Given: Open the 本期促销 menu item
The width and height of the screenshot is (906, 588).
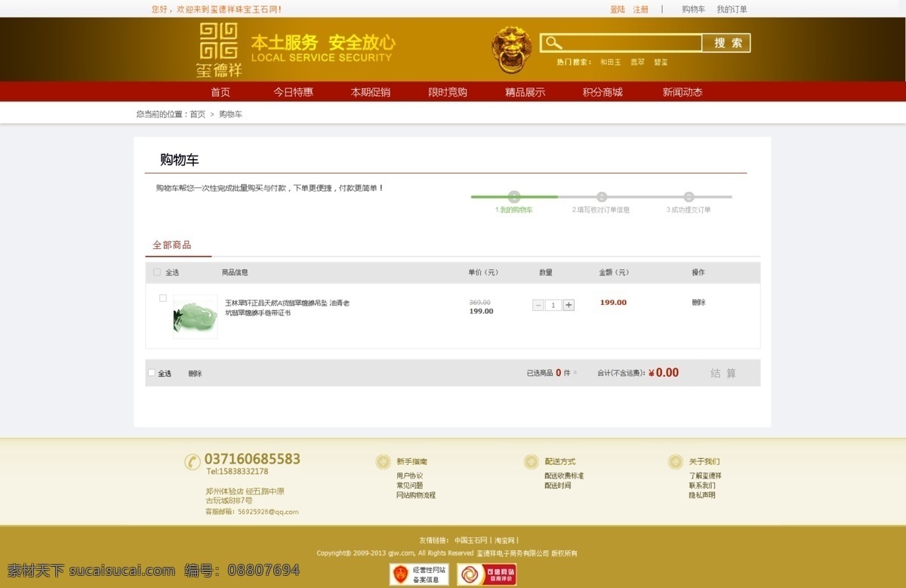Looking at the screenshot, I should (x=371, y=92).
